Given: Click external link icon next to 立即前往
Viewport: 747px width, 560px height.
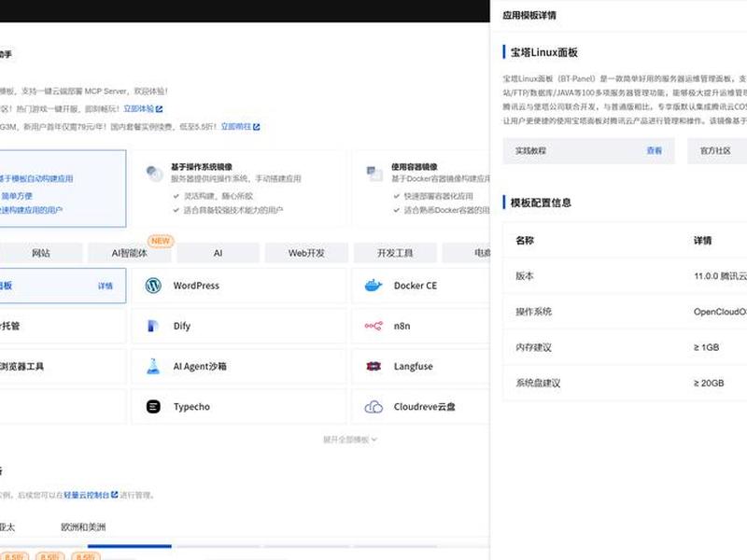Looking at the screenshot, I should pos(256,127).
